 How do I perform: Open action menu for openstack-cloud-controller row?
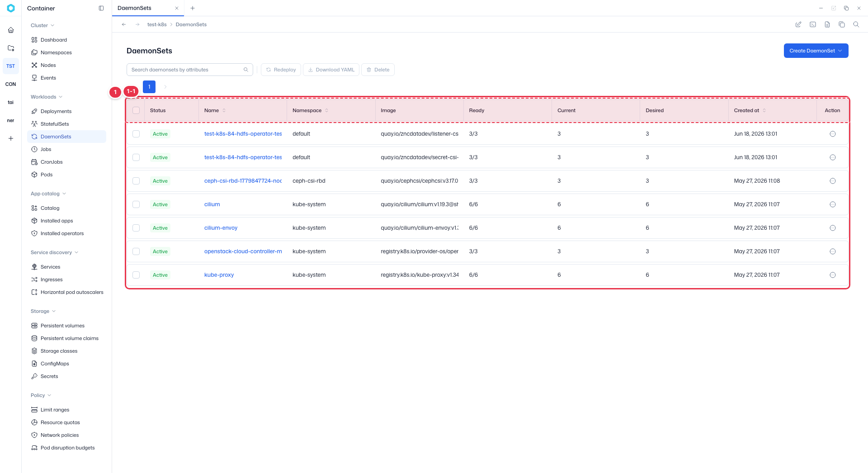(x=833, y=251)
